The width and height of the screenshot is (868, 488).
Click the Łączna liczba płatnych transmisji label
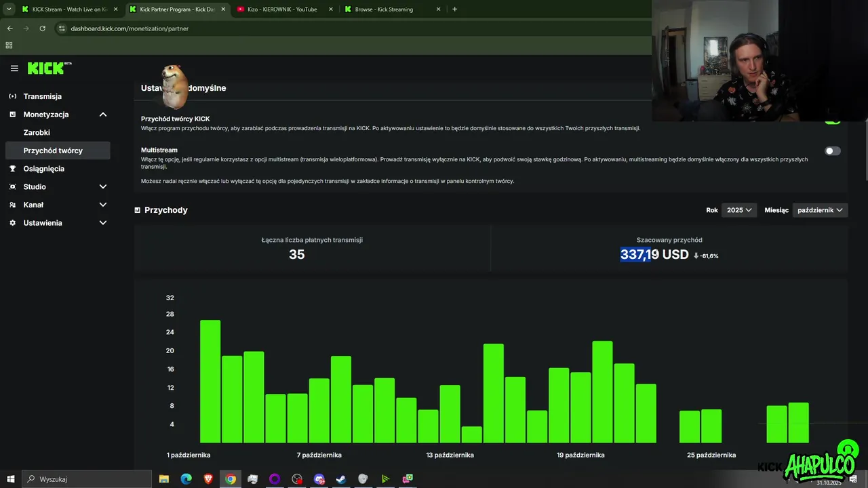312,240
